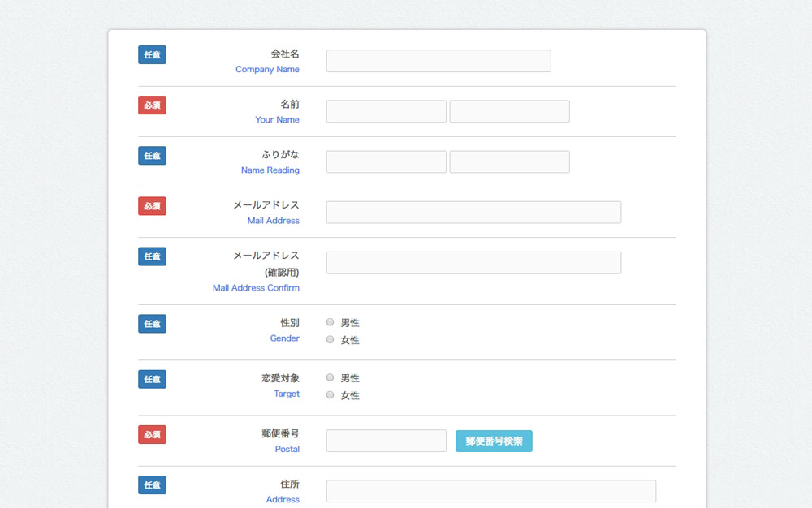This screenshot has width=812, height=508.
Task: Click the 名前 label text
Action: pos(290,104)
